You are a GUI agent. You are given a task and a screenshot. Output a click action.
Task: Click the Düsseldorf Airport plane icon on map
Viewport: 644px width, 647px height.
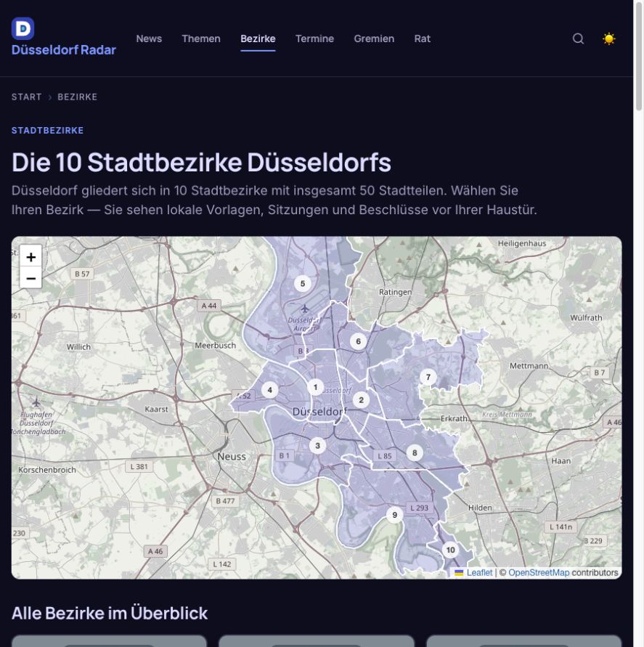pos(304,309)
